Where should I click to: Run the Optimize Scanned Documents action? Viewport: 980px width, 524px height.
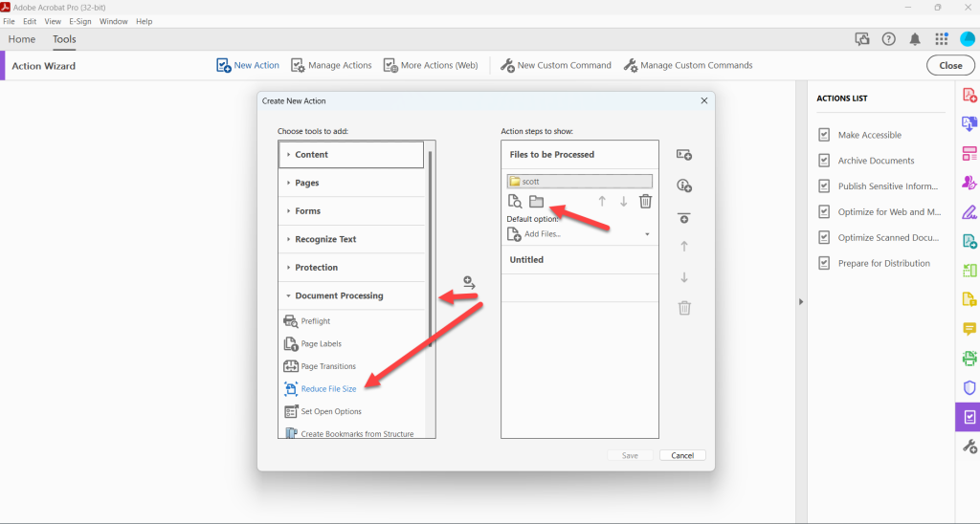(x=879, y=237)
